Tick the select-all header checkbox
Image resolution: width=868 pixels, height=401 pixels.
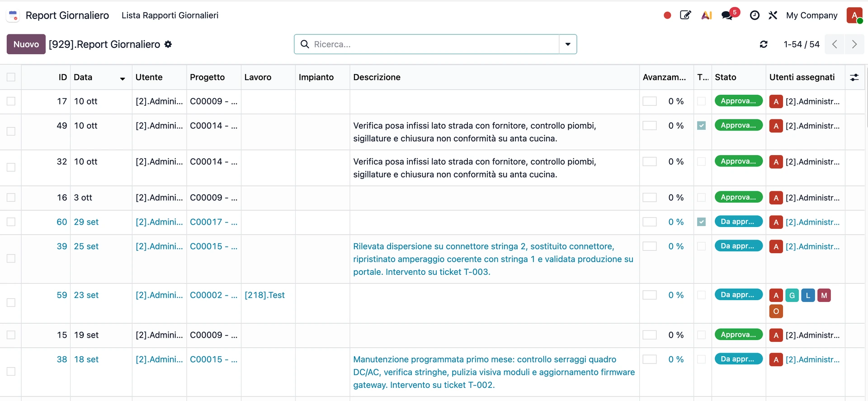click(11, 77)
